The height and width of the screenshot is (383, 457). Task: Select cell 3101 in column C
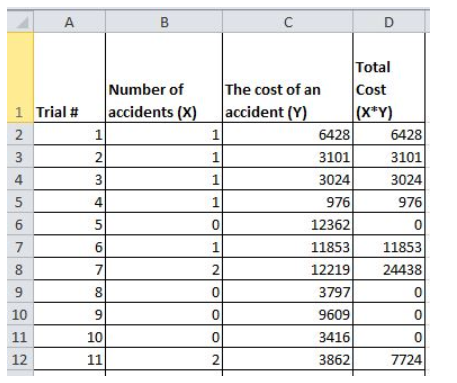[288, 156]
